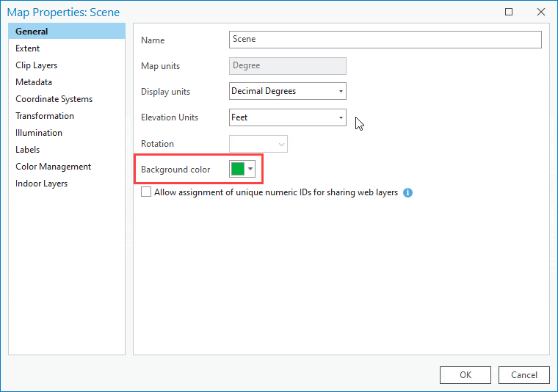The image size is (558, 392).
Task: Open the Color Management tab
Action: point(53,167)
